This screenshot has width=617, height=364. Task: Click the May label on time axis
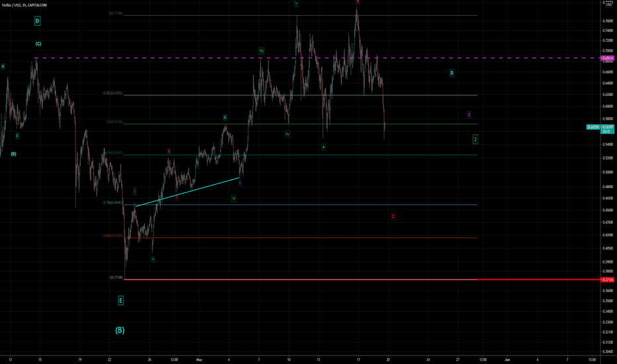click(x=199, y=359)
